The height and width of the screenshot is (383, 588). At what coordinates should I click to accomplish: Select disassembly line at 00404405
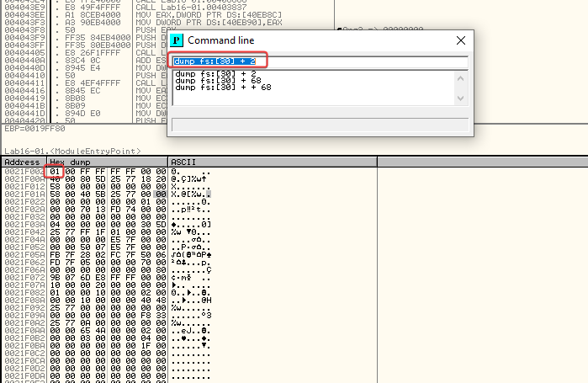pyautogui.click(x=24, y=53)
